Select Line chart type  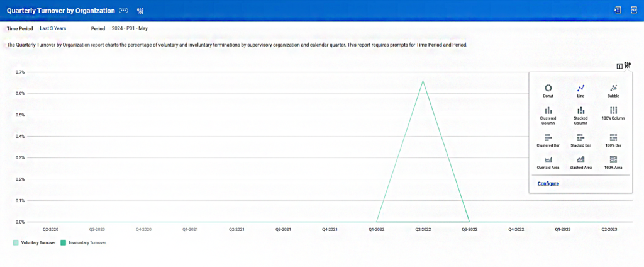[x=580, y=91]
